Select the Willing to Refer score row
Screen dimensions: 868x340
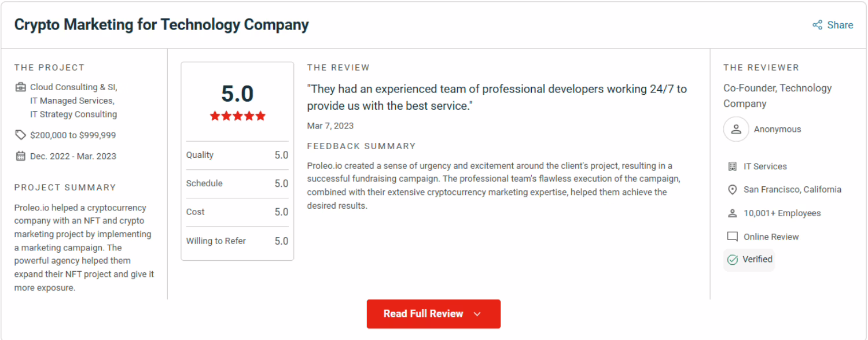pyautogui.click(x=237, y=241)
